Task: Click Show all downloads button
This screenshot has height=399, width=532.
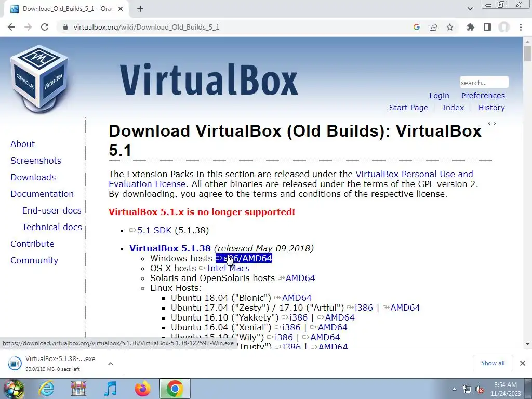Action: (493, 363)
